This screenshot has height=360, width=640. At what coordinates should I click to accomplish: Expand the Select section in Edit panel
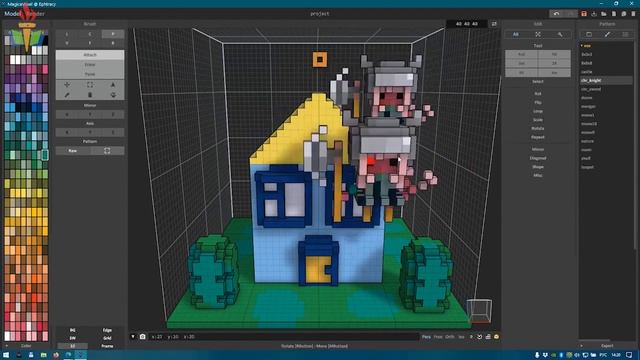[538, 82]
